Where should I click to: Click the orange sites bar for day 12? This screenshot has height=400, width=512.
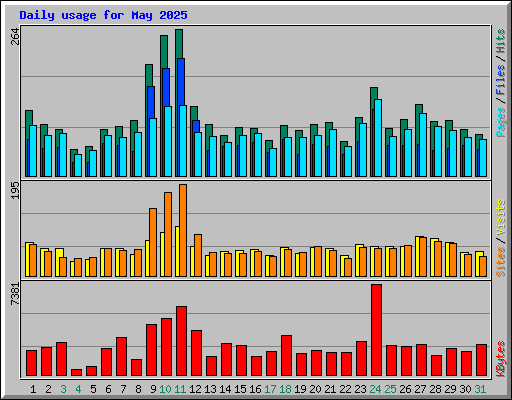[x=198, y=255]
